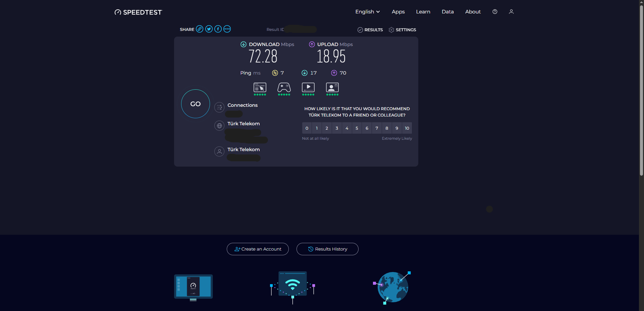Screen dimensions: 644x311
Task: Start a new test with GO
Action: pos(196,104)
